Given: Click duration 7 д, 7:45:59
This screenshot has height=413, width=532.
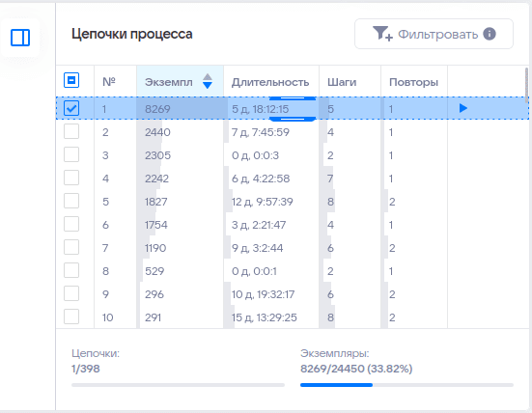Looking at the screenshot, I should point(261,132).
